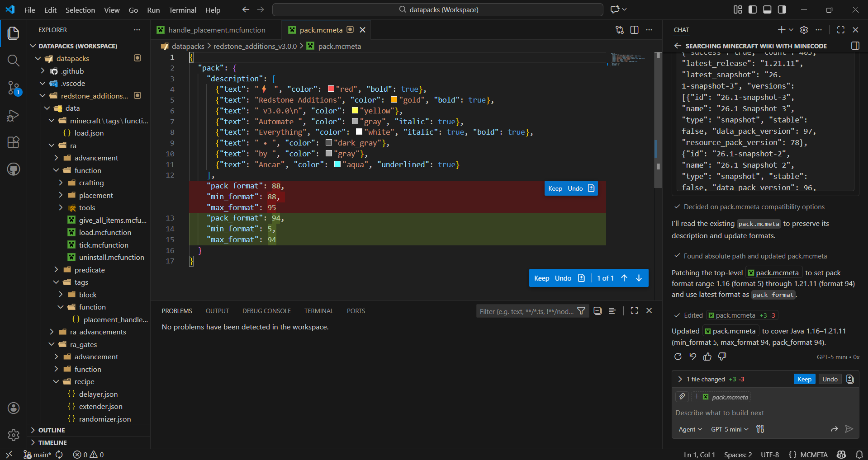Viewport: 868px width, 460px height.
Task: Go back from the chat session title
Action: click(x=678, y=46)
